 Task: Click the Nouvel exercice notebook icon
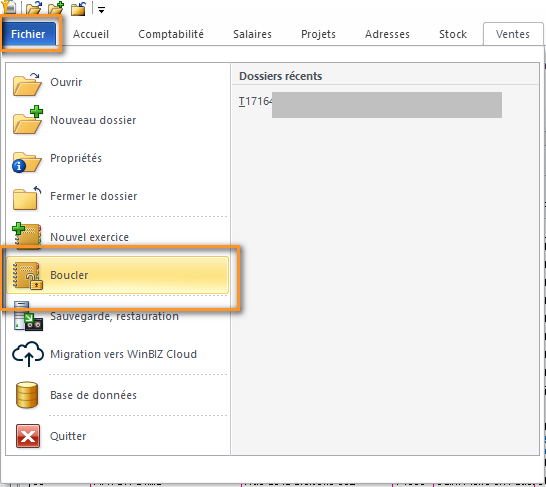pos(27,236)
